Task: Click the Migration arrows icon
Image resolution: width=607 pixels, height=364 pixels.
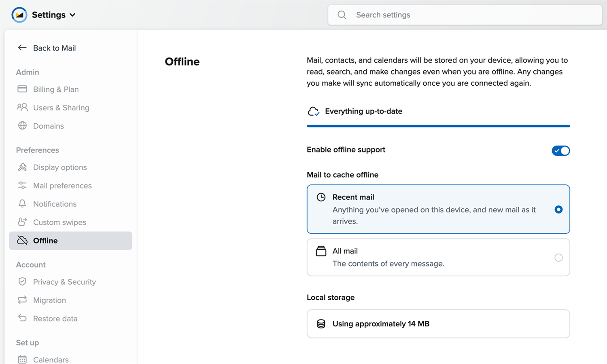Action: pyautogui.click(x=22, y=300)
